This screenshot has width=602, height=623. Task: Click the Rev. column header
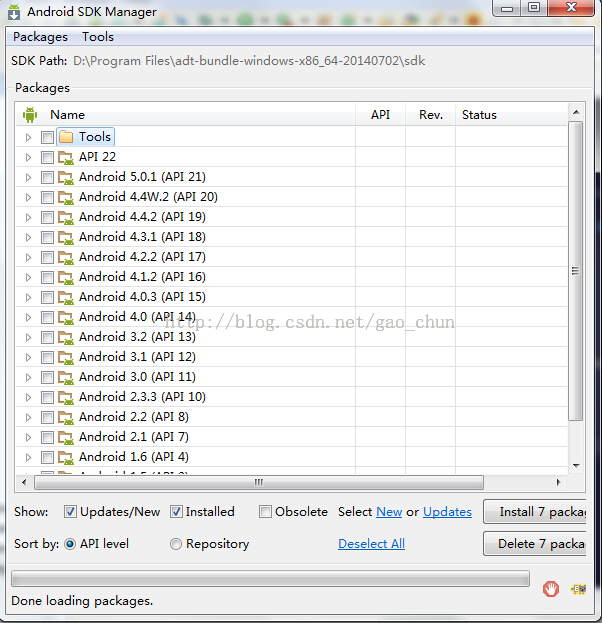click(x=430, y=115)
